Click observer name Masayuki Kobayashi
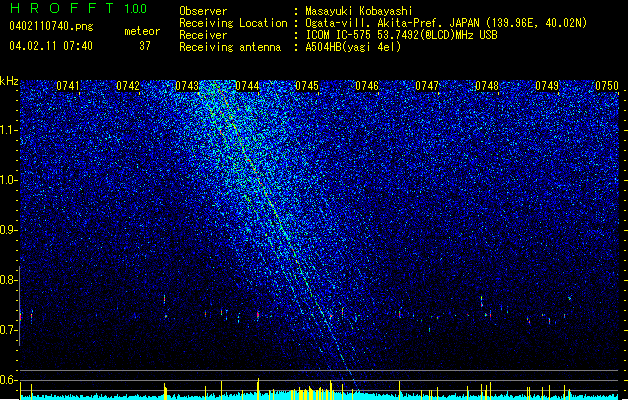 click(x=359, y=11)
